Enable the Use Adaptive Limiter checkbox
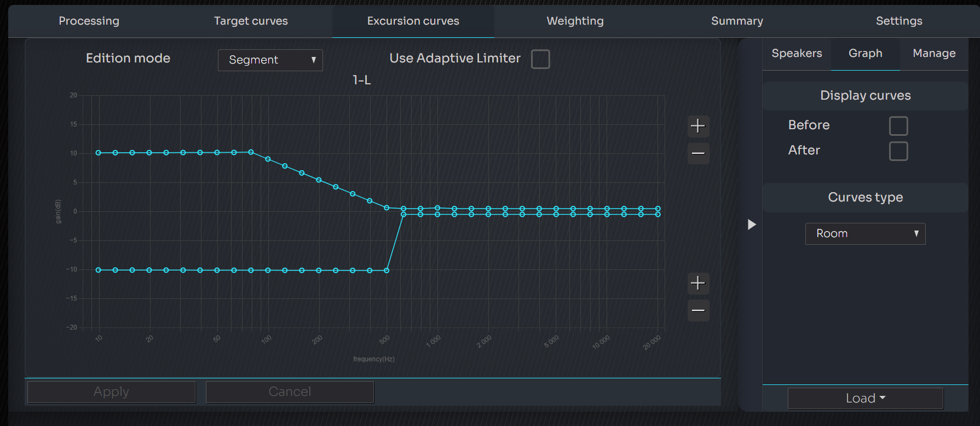Image resolution: width=980 pixels, height=426 pixels. pos(540,59)
